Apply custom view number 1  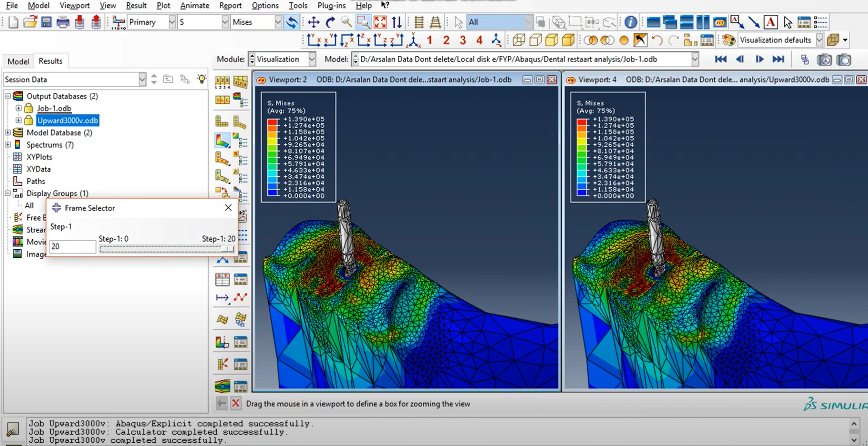coord(430,40)
